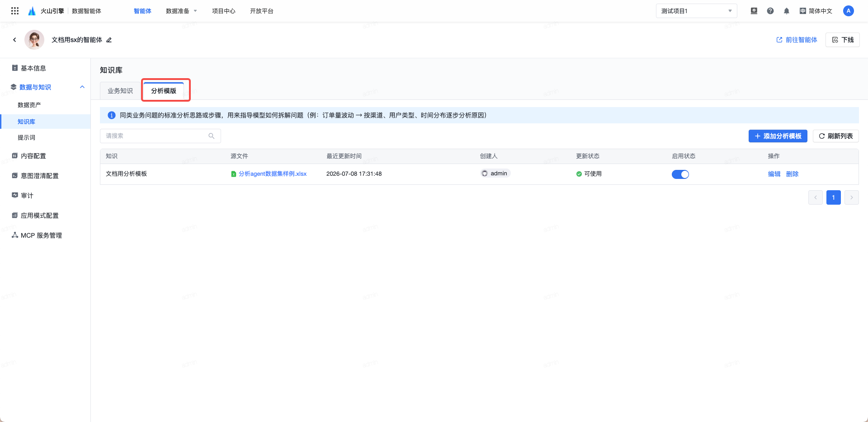
Task: Click the agent avatar picture
Action: 34,40
